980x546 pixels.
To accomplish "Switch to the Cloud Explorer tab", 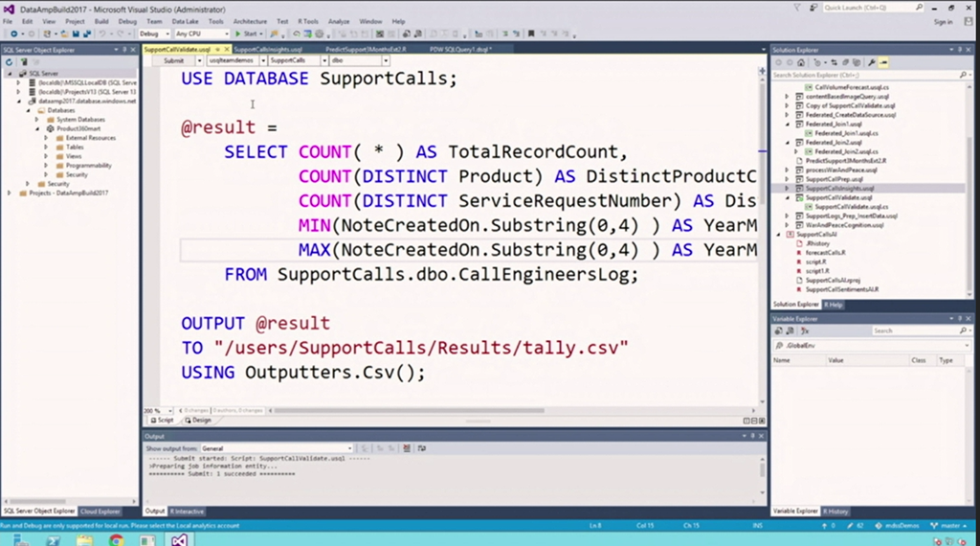I will coord(100,512).
